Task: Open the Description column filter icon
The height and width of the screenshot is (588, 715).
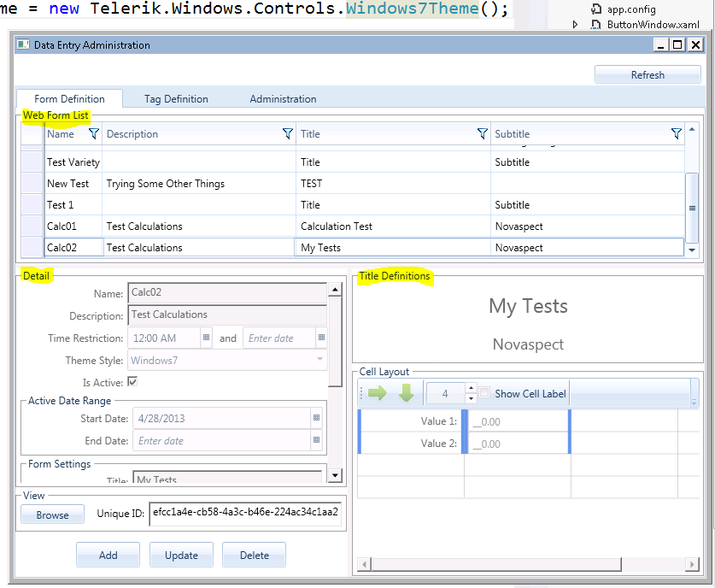Action: pyautogui.click(x=288, y=133)
